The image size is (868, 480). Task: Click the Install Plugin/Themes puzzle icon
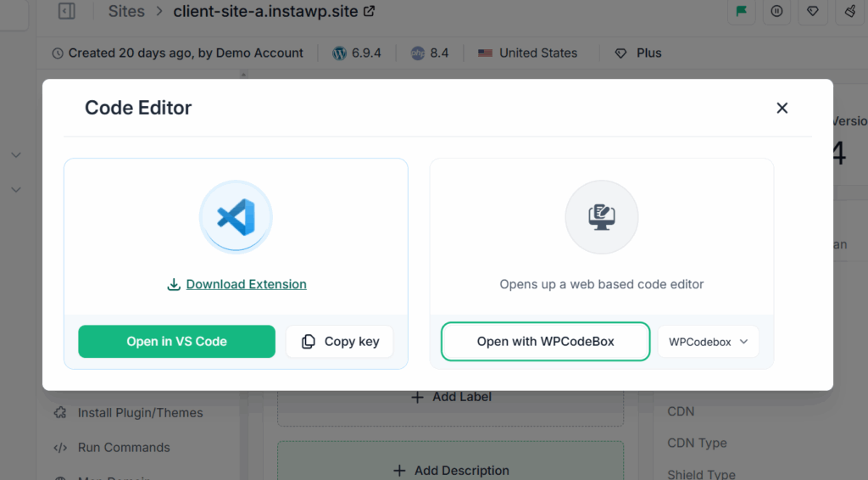tap(60, 412)
